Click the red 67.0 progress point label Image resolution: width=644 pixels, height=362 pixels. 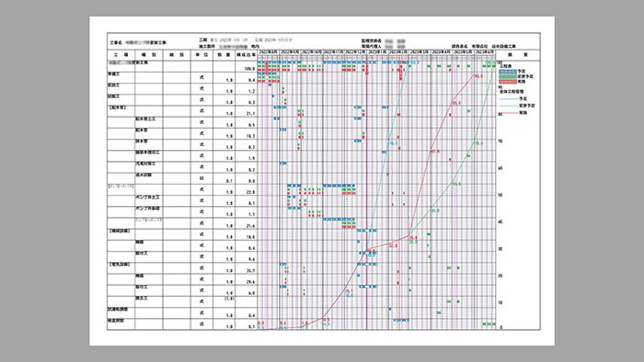pos(434,152)
